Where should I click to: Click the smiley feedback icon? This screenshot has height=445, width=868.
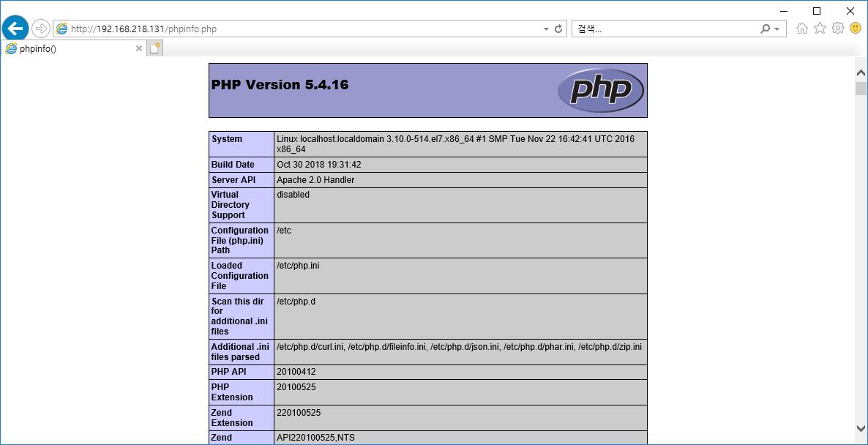tap(856, 29)
